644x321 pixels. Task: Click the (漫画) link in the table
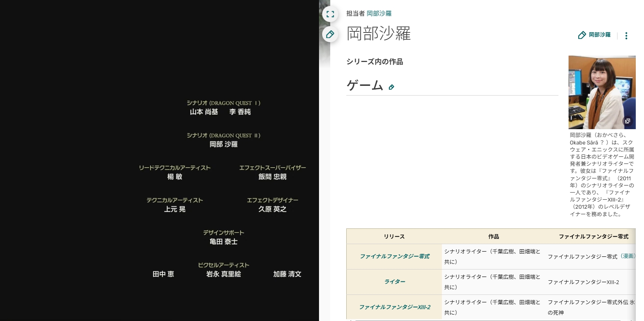(628, 256)
